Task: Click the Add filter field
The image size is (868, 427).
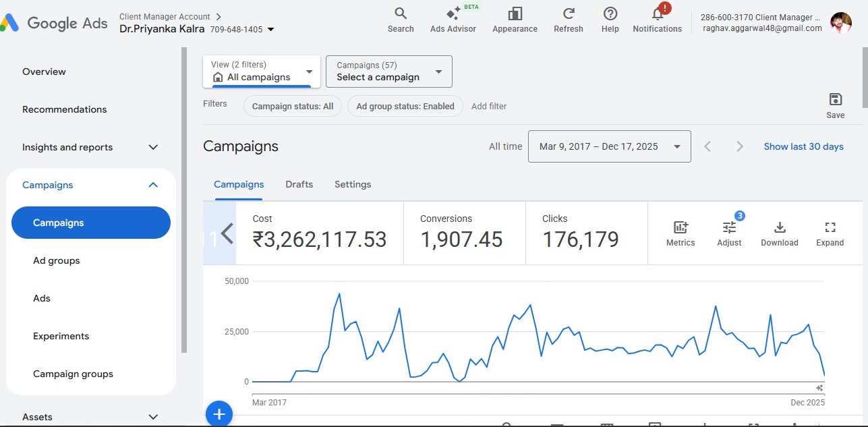Action: pyautogui.click(x=489, y=106)
